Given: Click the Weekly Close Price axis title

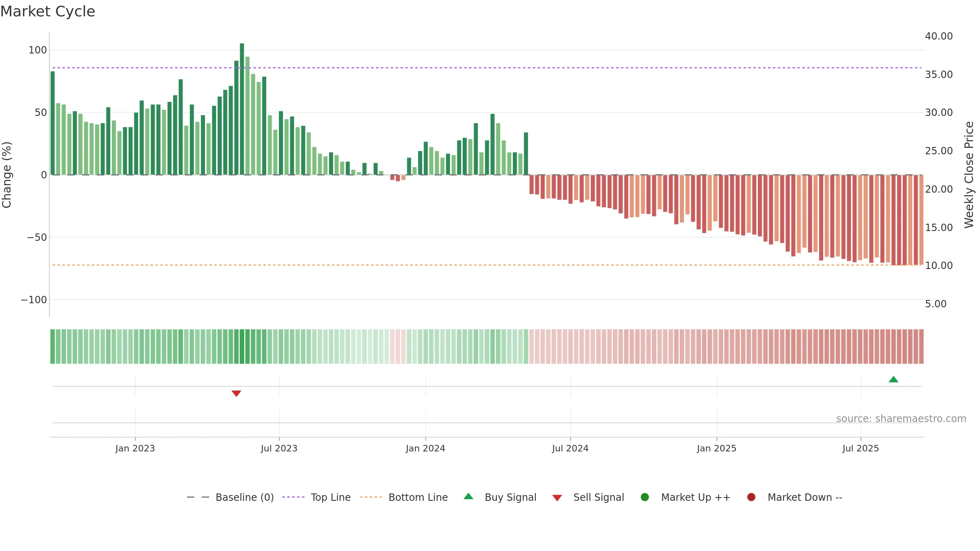Looking at the screenshot, I should point(969,175).
